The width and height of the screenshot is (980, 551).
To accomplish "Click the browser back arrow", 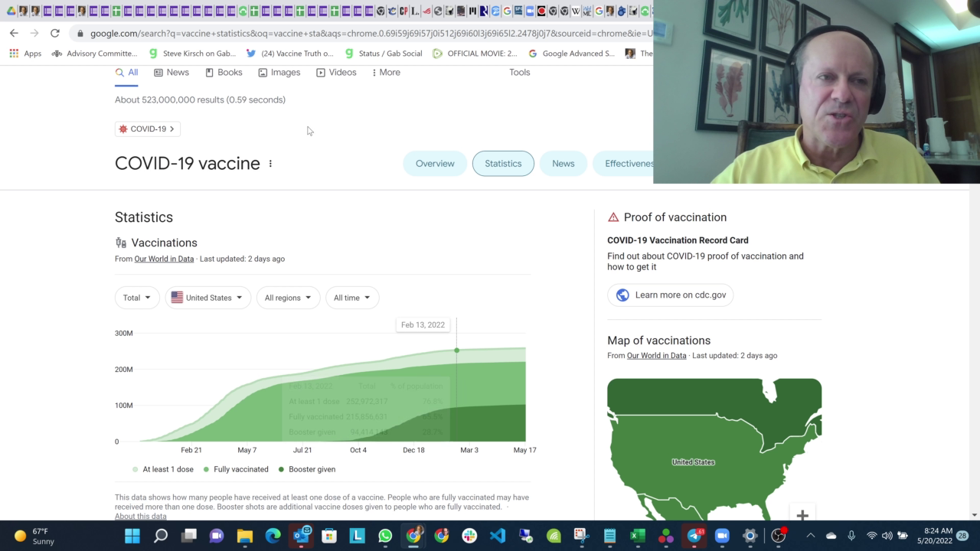I will [14, 33].
